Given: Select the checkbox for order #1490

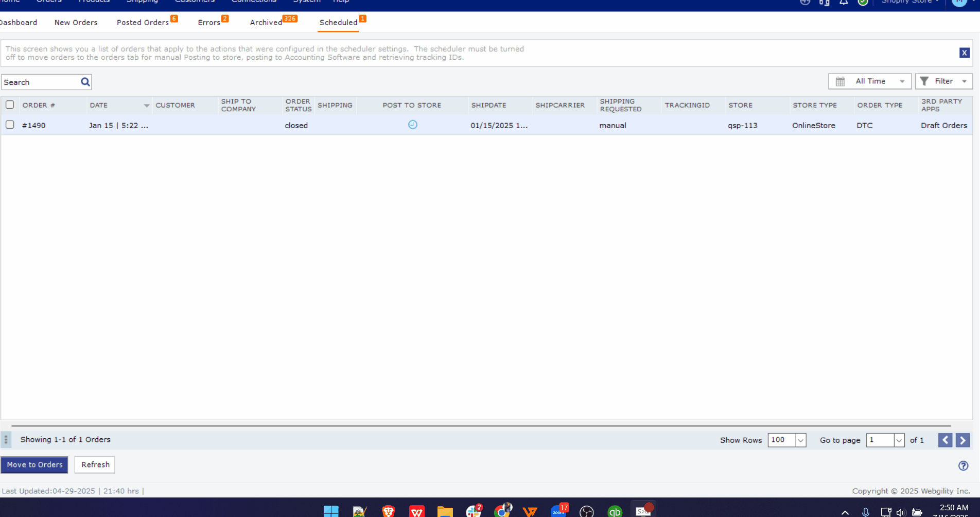Looking at the screenshot, I should click(10, 125).
